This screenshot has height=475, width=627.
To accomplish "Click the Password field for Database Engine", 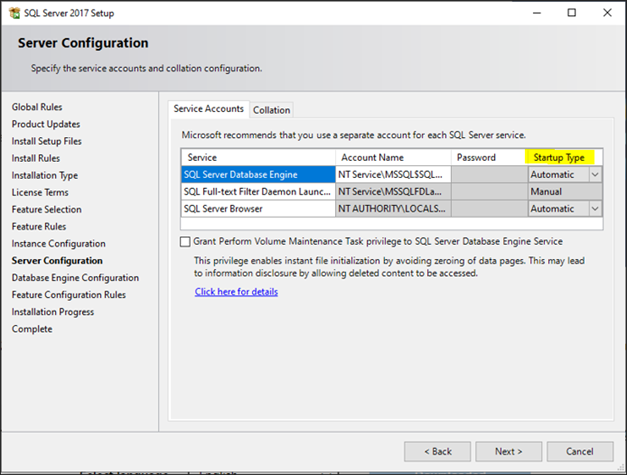I will click(x=487, y=174).
